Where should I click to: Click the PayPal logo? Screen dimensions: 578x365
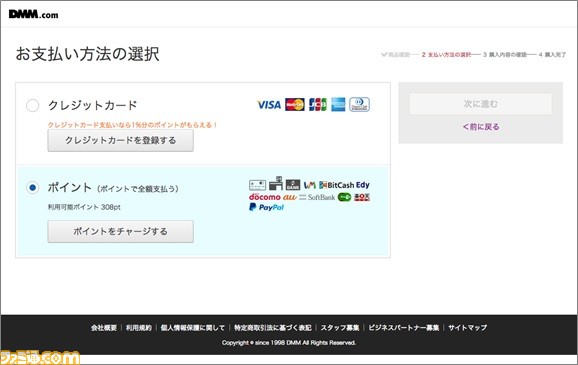(267, 207)
